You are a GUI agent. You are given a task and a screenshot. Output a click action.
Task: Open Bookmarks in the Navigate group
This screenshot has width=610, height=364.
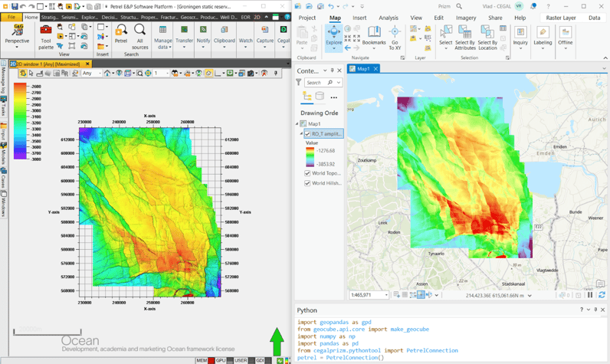point(374,38)
